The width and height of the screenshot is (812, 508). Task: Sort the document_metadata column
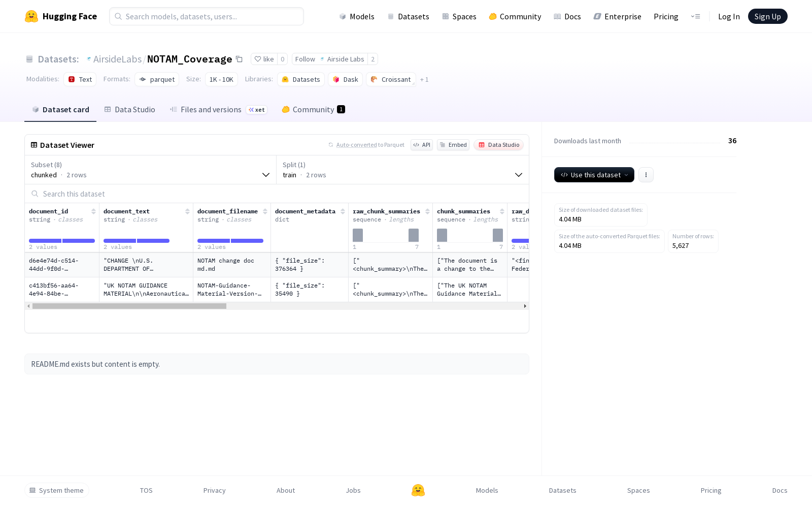(343, 211)
